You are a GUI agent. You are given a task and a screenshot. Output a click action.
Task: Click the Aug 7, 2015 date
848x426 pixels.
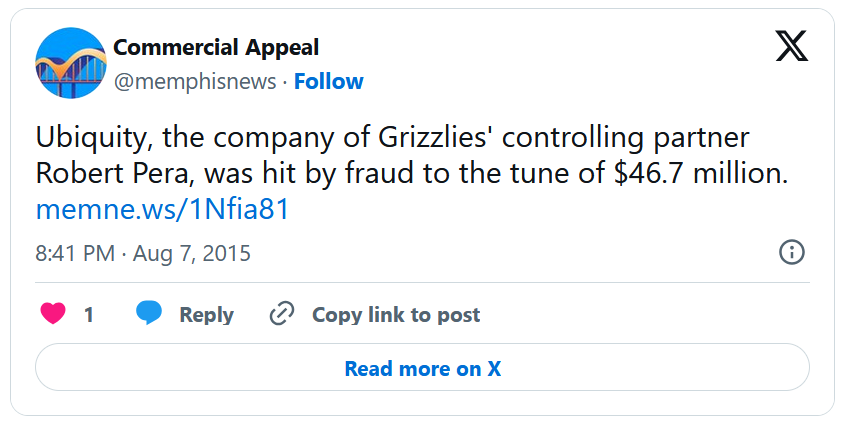coord(192,254)
